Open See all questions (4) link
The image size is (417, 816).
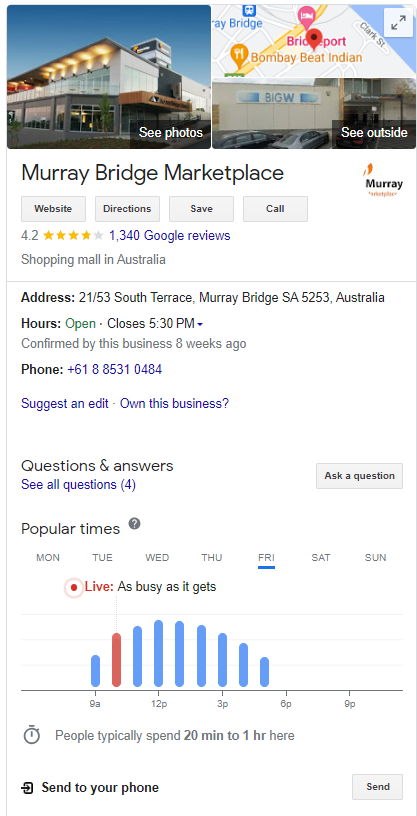coord(78,485)
